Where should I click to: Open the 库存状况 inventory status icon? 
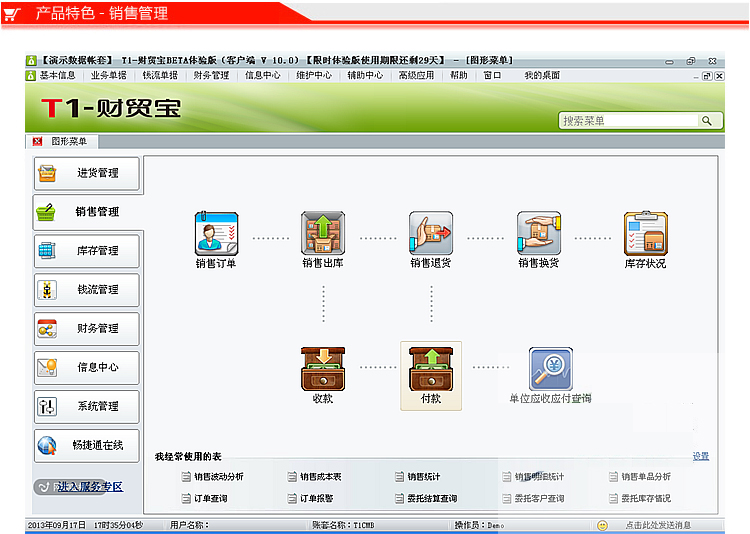pos(646,234)
